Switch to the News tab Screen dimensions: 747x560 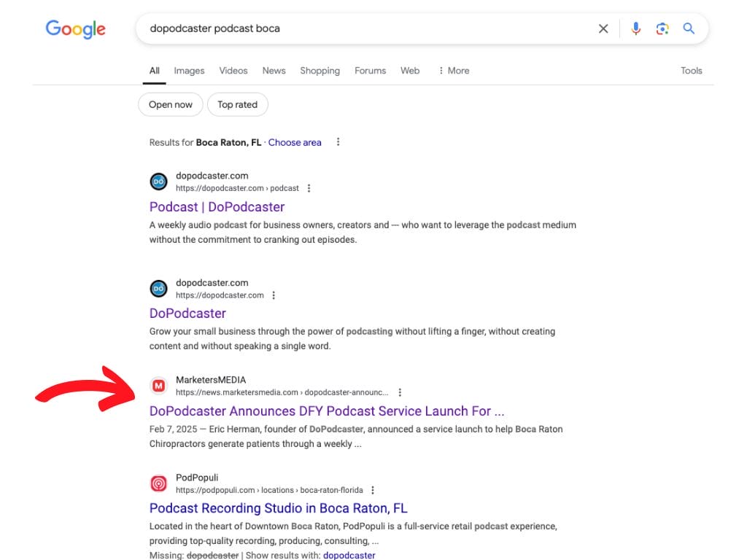pyautogui.click(x=274, y=71)
